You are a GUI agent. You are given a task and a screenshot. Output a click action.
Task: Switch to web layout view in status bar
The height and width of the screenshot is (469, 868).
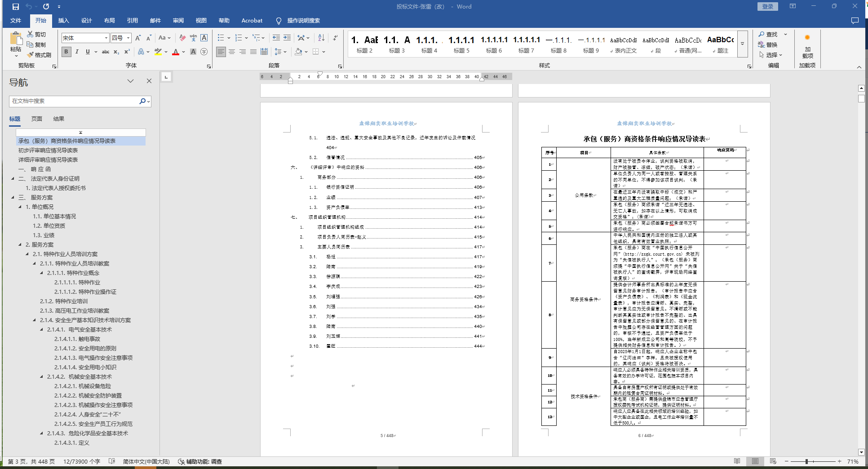click(773, 461)
